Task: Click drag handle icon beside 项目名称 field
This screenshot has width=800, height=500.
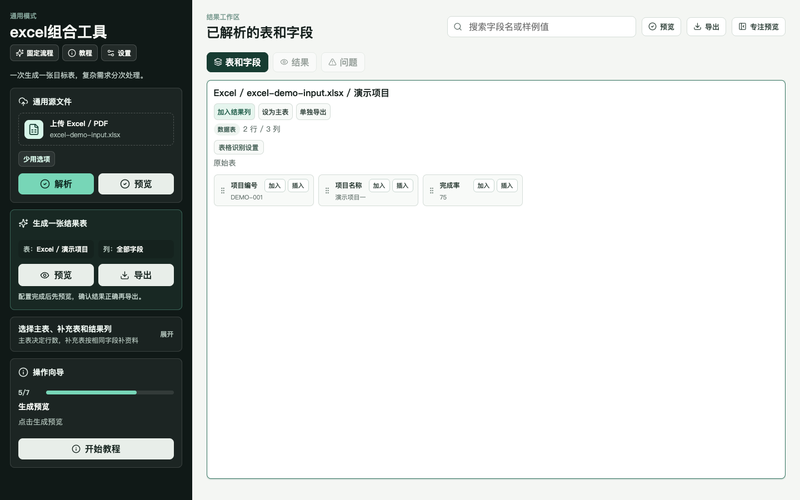Action: coord(327,190)
